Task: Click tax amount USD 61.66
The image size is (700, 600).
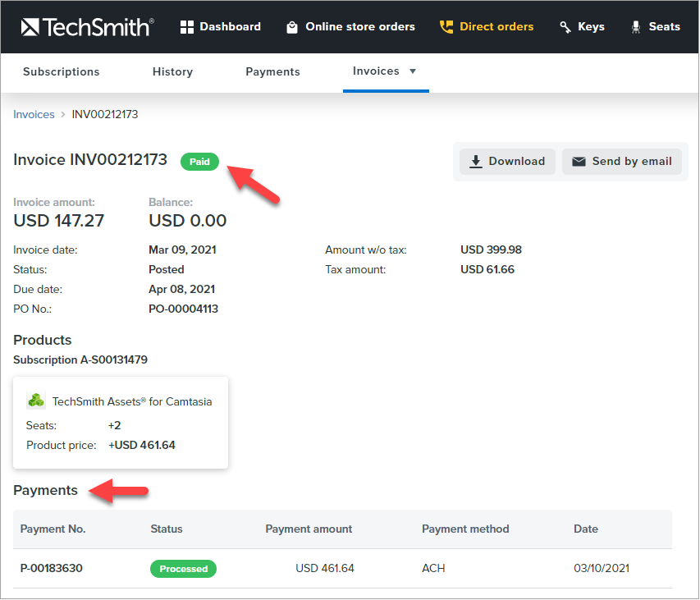Action: coord(487,270)
